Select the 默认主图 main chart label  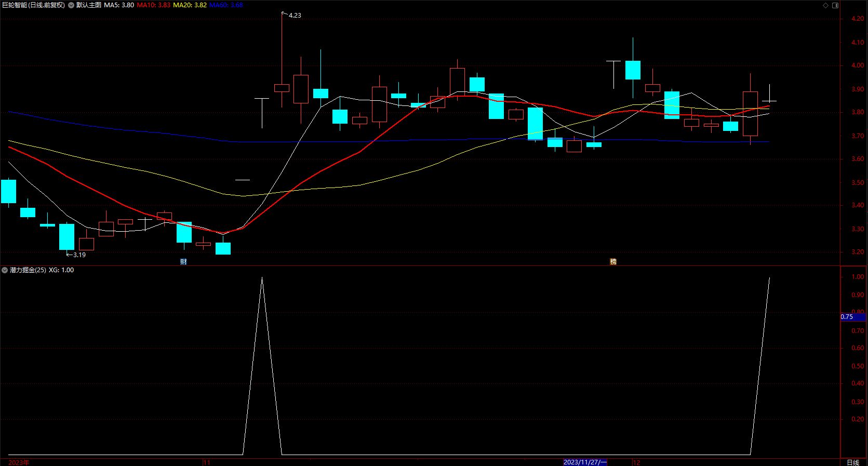[89, 5]
